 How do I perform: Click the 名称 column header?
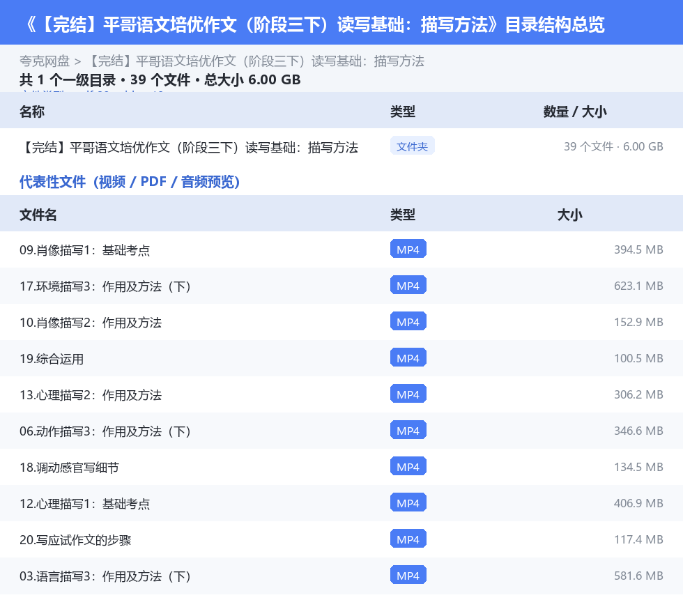coord(32,111)
